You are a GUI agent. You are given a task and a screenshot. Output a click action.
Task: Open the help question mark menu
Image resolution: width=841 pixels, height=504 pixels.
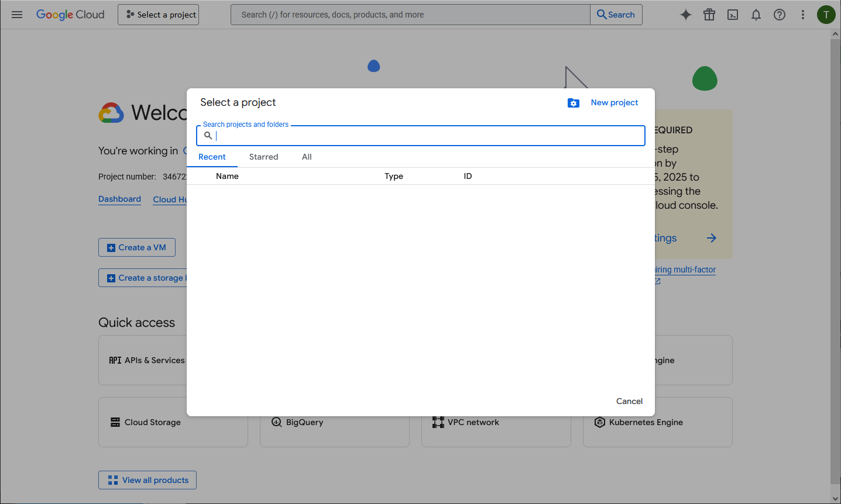click(x=779, y=15)
